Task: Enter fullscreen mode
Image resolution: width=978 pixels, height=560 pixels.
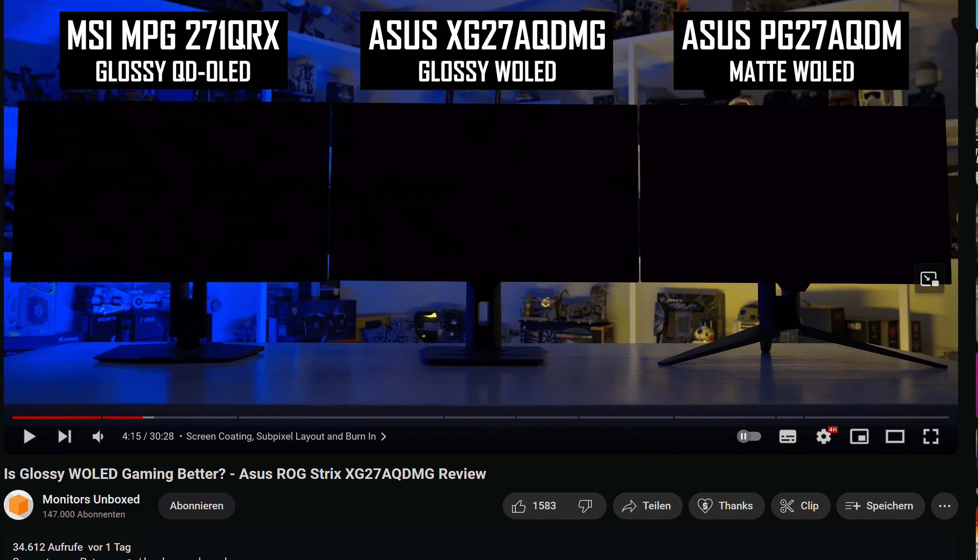Action: pos(931,436)
